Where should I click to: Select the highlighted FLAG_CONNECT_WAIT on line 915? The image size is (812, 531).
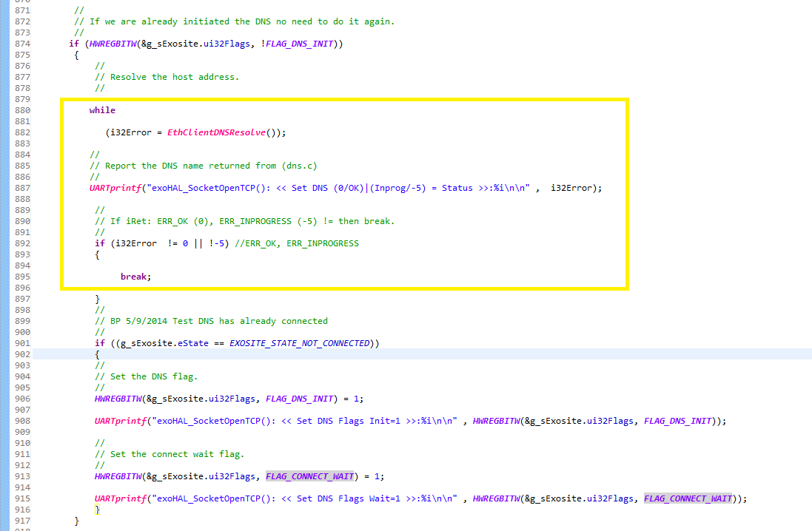pos(688,498)
